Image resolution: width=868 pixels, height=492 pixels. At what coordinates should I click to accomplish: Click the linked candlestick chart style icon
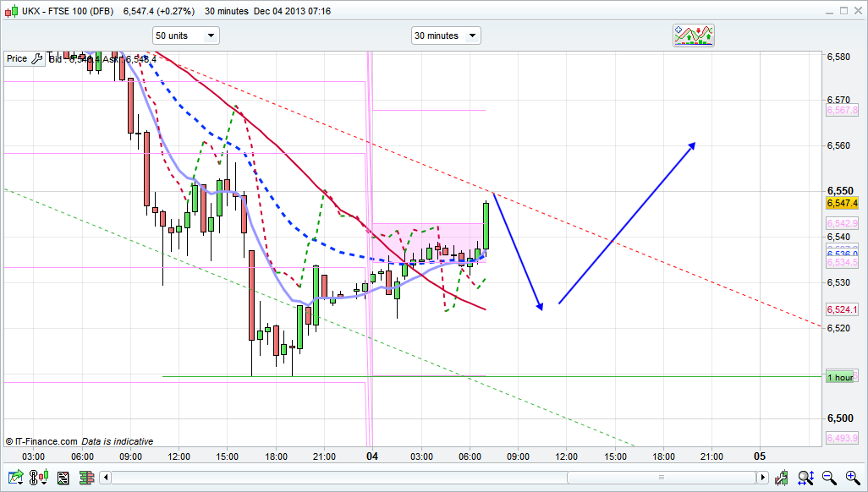point(40,478)
